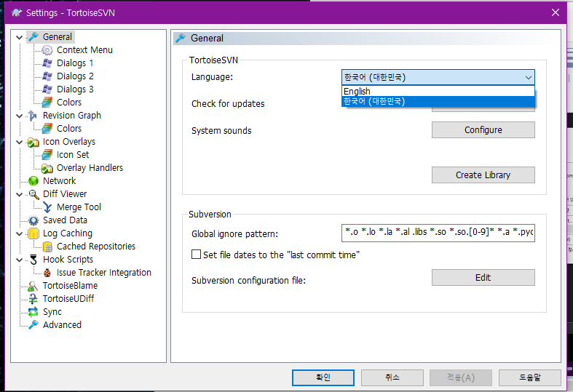Click the Issue Tracker Integration bug icon
Image resolution: width=573 pixels, height=392 pixels.
pyautogui.click(x=47, y=273)
